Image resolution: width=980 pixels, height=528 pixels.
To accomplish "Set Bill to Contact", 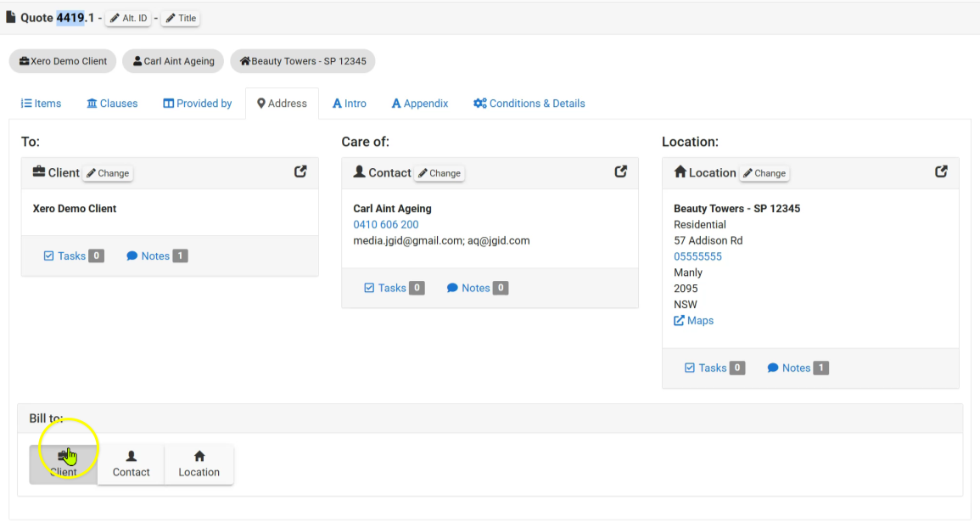I will [132, 464].
